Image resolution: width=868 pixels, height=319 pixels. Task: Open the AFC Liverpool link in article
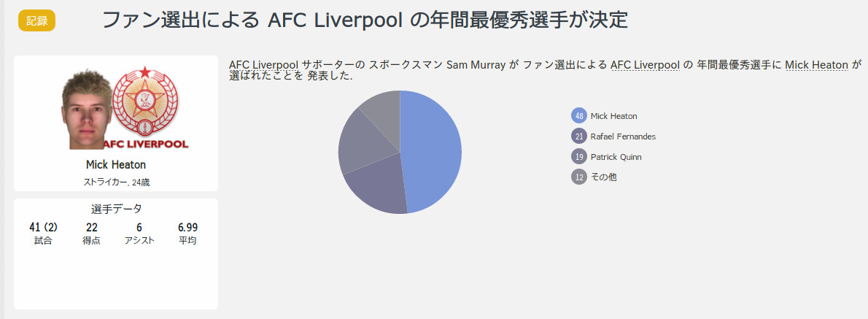coord(645,65)
